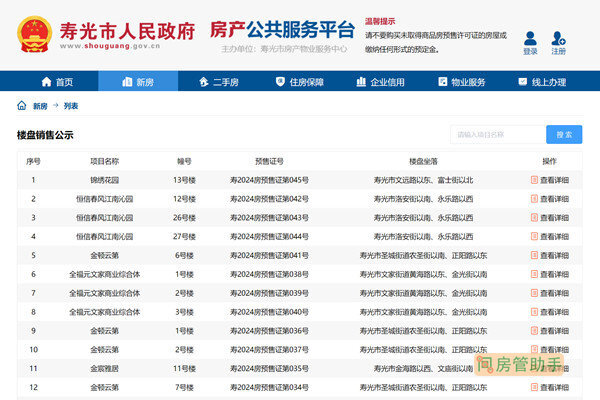Select permit number 寿2024房预售证第040号

point(269,312)
